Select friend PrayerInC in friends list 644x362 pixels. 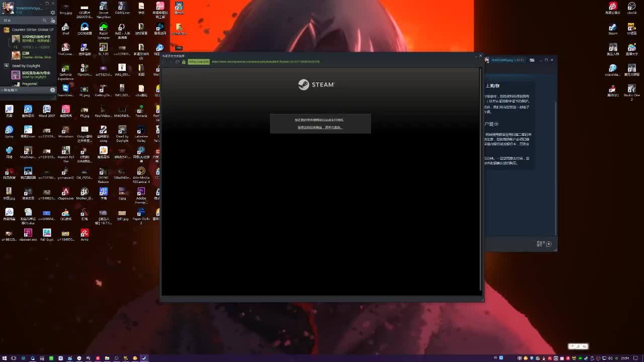(29, 84)
